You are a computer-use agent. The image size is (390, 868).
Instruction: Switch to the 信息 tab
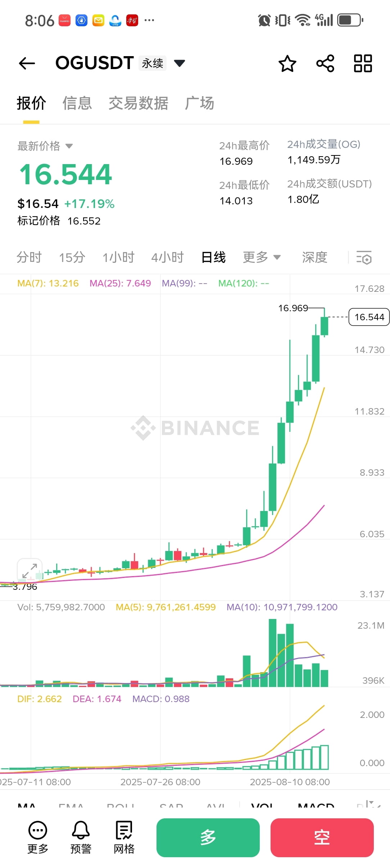click(x=77, y=103)
